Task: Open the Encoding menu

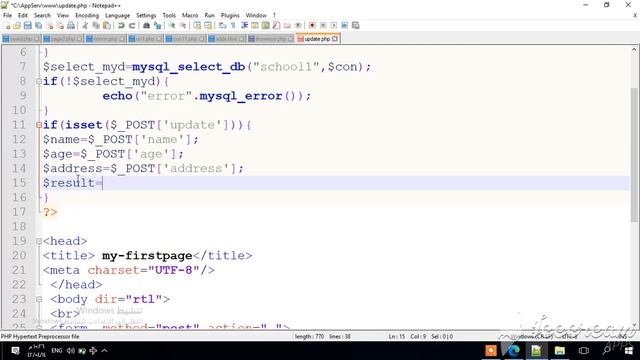Action: pyautogui.click(x=87, y=15)
